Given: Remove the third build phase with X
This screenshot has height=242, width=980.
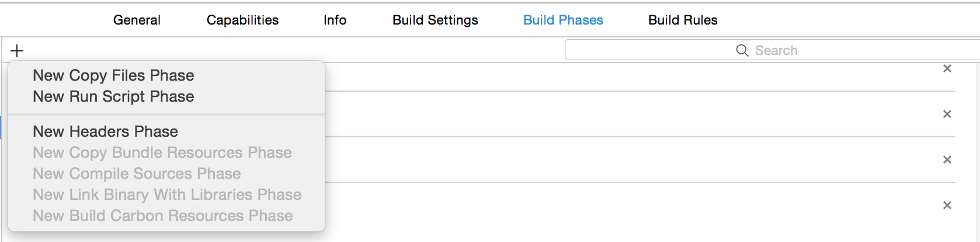Looking at the screenshot, I should point(947,160).
